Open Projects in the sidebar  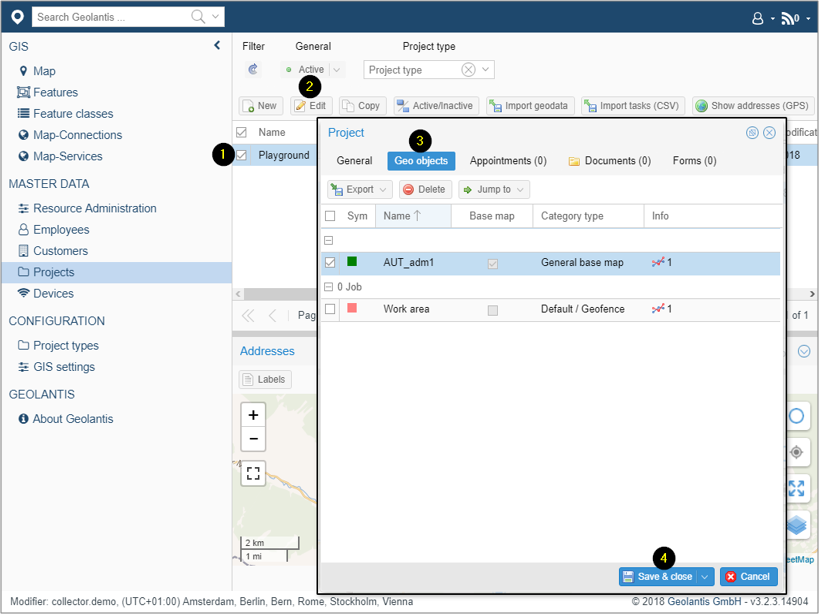[x=116, y=272]
